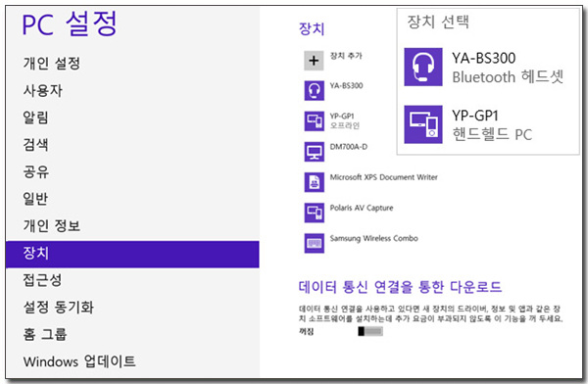Screen dimensions: 588x384
Task: Select the YA-BS300 headset icon in device list
Action: tap(314, 90)
